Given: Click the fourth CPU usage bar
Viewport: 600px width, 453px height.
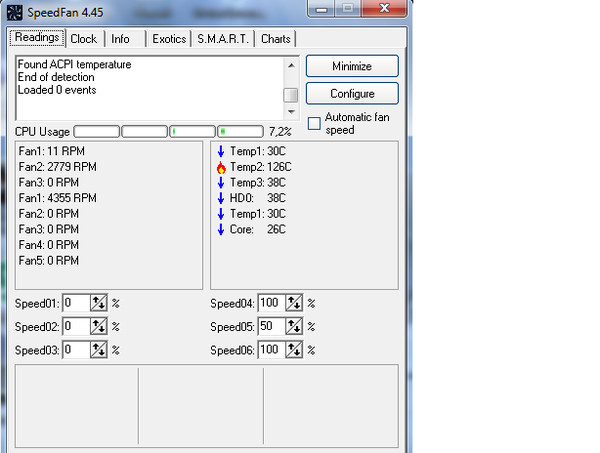Looking at the screenshot, I should (x=240, y=132).
